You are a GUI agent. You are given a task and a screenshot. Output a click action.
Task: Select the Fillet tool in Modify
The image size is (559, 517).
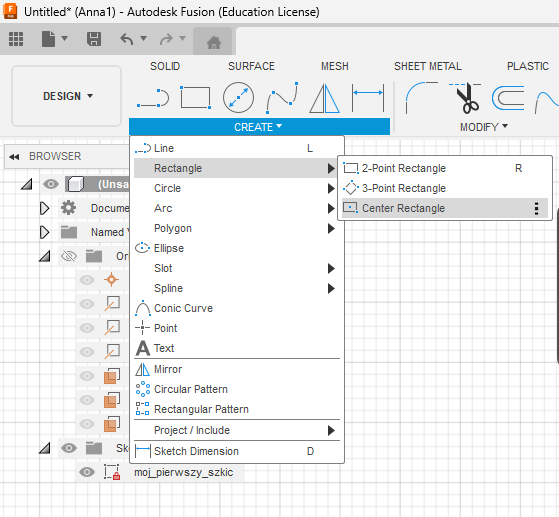(x=421, y=98)
